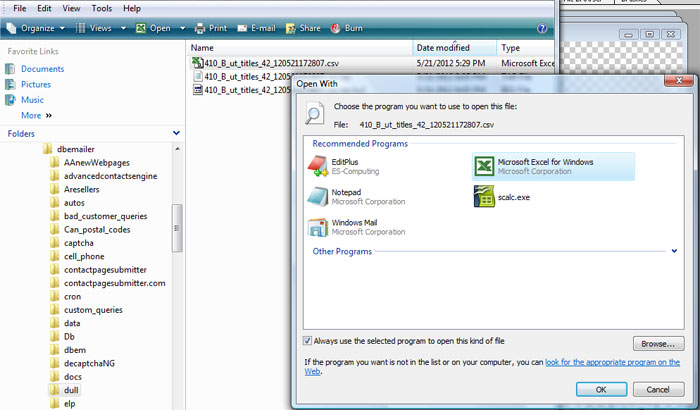Click the Browse... button
This screenshot has height=410, width=700.
click(x=658, y=344)
